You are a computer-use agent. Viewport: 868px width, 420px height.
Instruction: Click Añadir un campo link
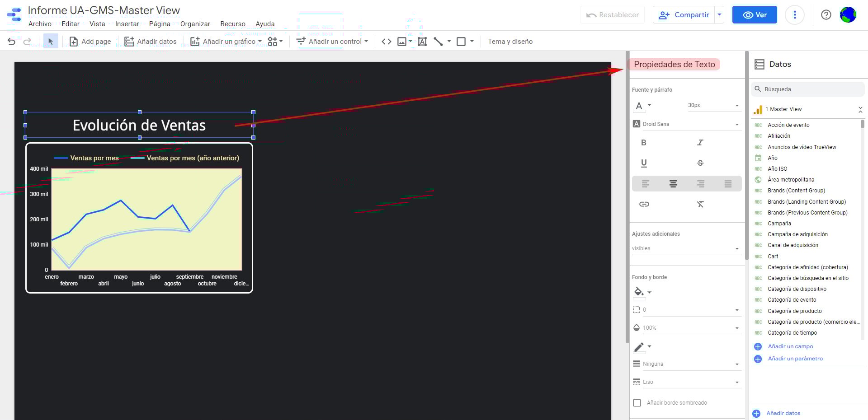click(790, 346)
